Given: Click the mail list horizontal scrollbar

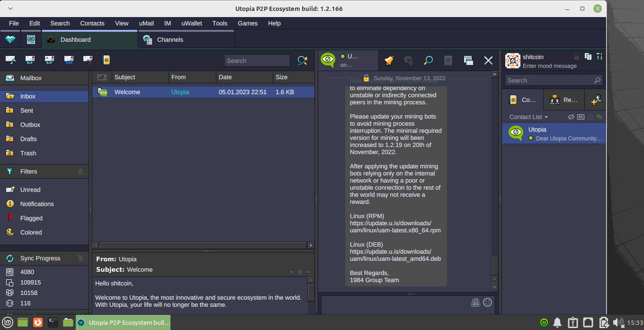Looking at the screenshot, I should pyautogui.click(x=203, y=246).
